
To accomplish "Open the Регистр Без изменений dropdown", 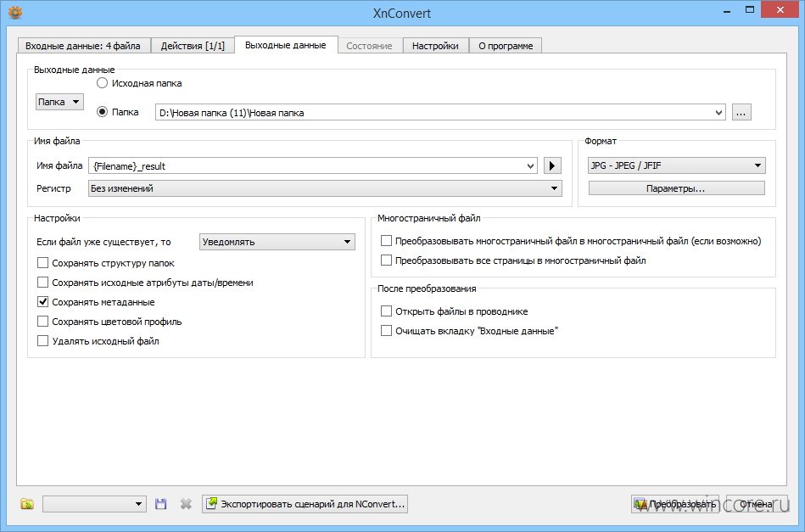I will coord(325,188).
